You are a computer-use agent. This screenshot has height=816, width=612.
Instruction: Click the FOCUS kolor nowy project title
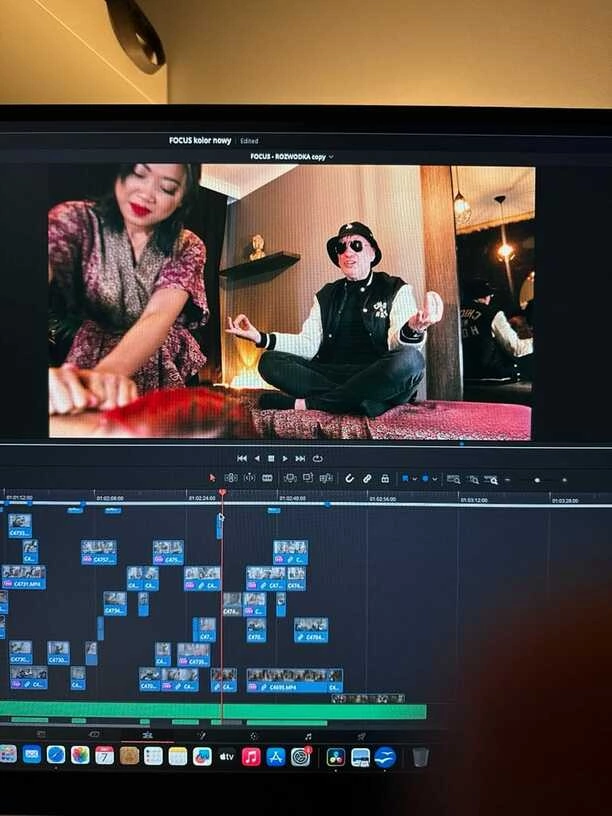(x=200, y=141)
